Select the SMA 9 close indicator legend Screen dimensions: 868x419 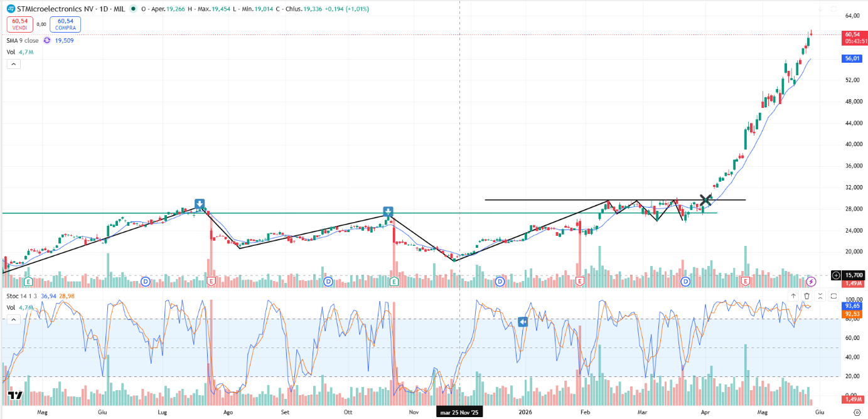[x=23, y=40]
